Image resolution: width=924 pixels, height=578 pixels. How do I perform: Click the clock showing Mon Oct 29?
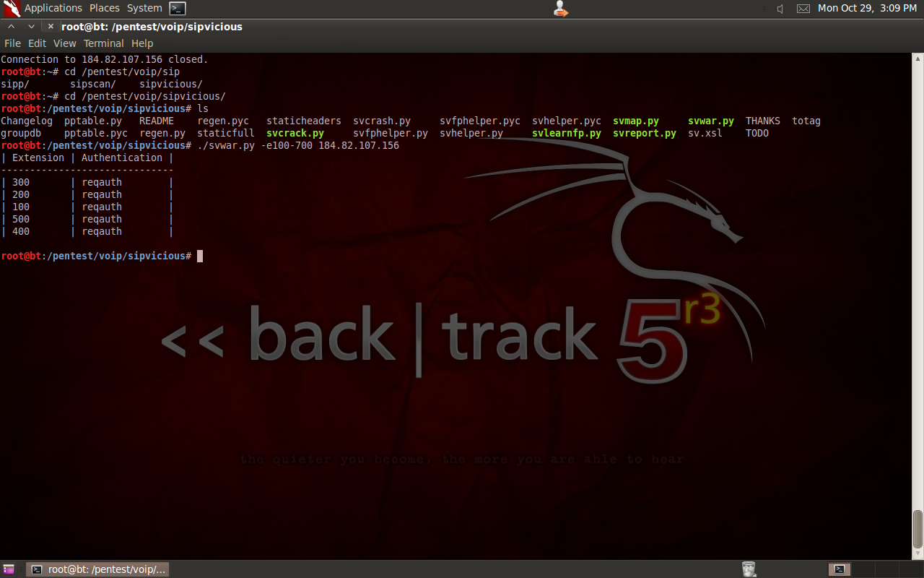[x=867, y=9]
